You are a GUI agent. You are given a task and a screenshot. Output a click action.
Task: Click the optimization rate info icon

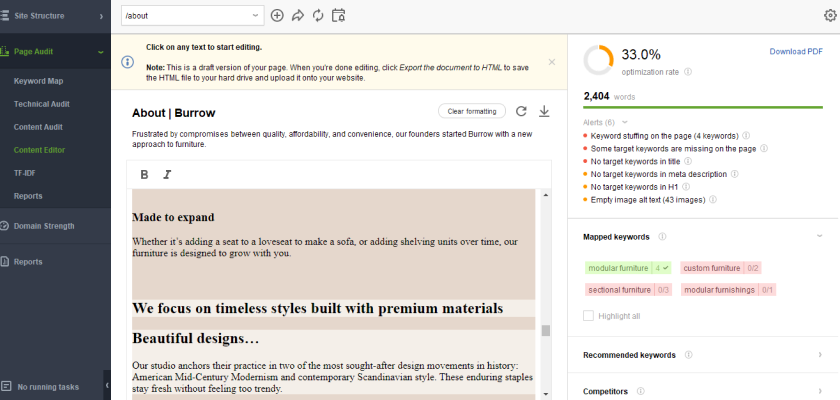(x=688, y=72)
